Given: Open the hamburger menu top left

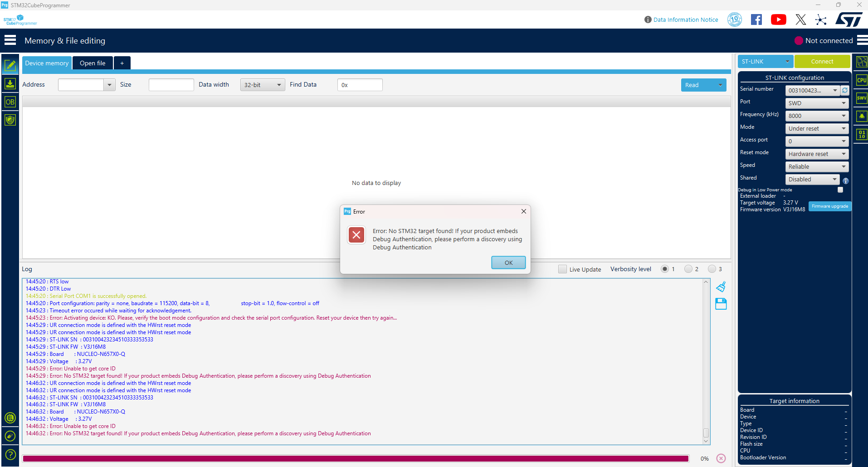Looking at the screenshot, I should click(x=10, y=40).
